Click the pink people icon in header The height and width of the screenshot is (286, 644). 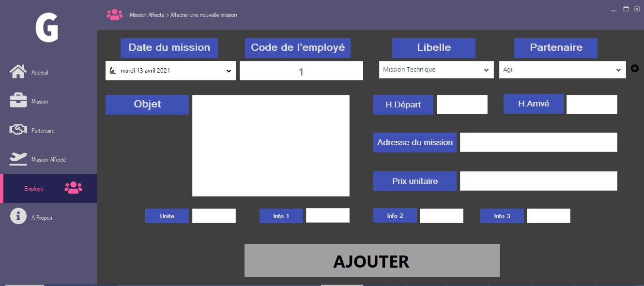pyautogui.click(x=115, y=15)
